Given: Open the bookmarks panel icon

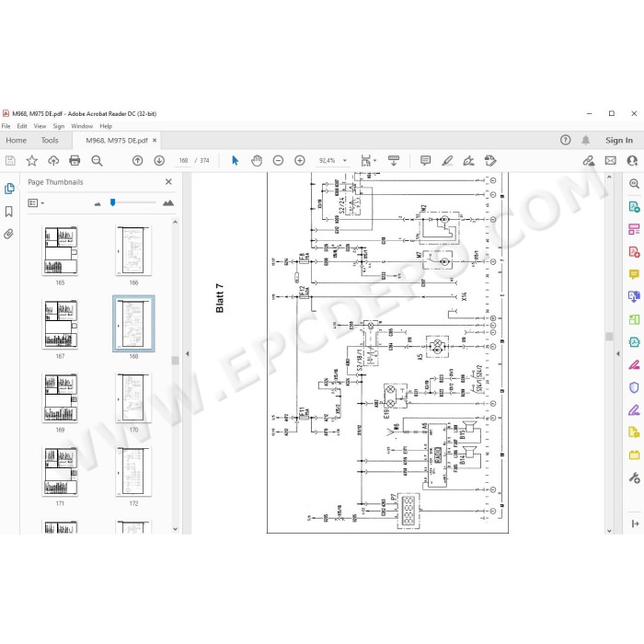Looking at the screenshot, I should click(8, 212).
